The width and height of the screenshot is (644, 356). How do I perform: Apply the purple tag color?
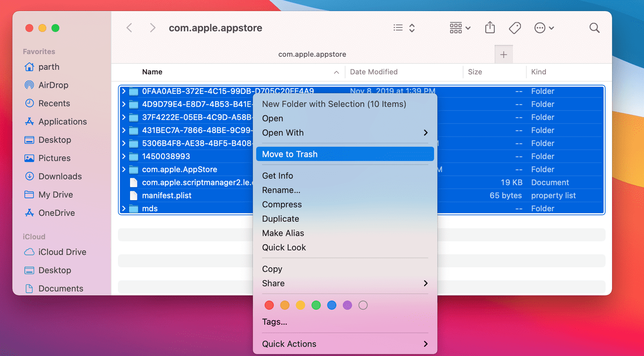347,305
